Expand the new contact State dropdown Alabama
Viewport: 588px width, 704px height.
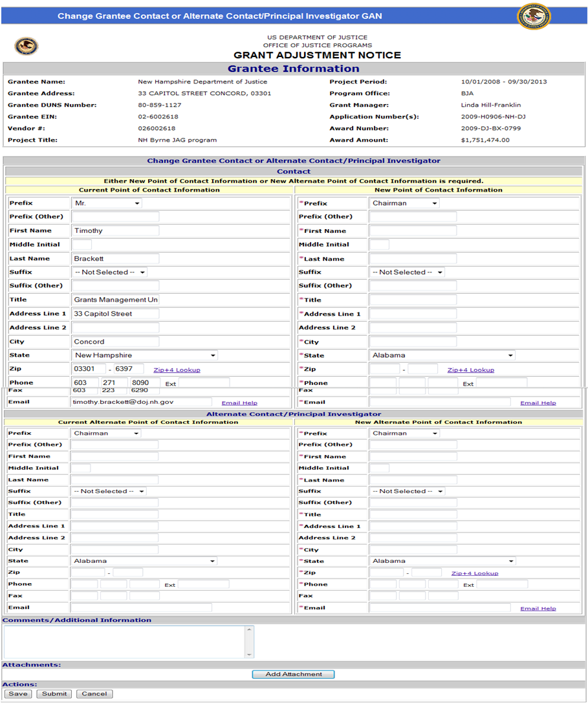[x=442, y=355]
